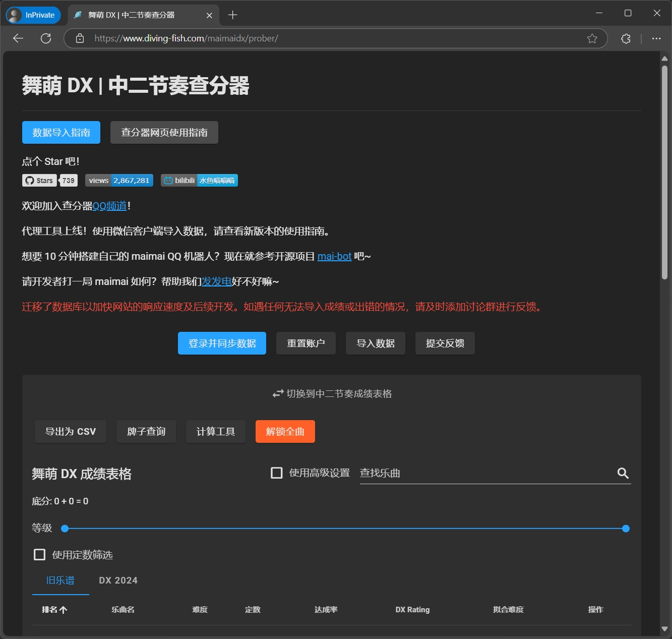Image resolution: width=672 pixels, height=639 pixels.
Task: Open the bilibili badge link
Action: [199, 181]
